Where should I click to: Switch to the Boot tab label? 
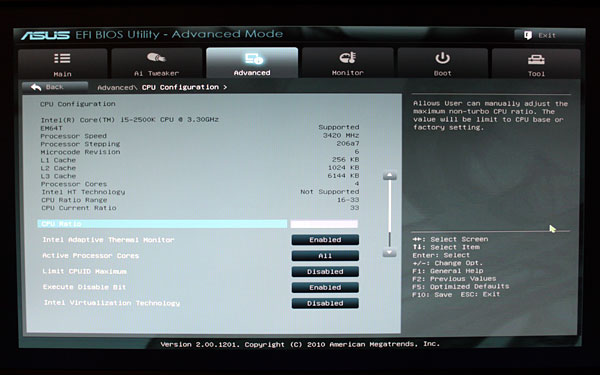(x=442, y=73)
